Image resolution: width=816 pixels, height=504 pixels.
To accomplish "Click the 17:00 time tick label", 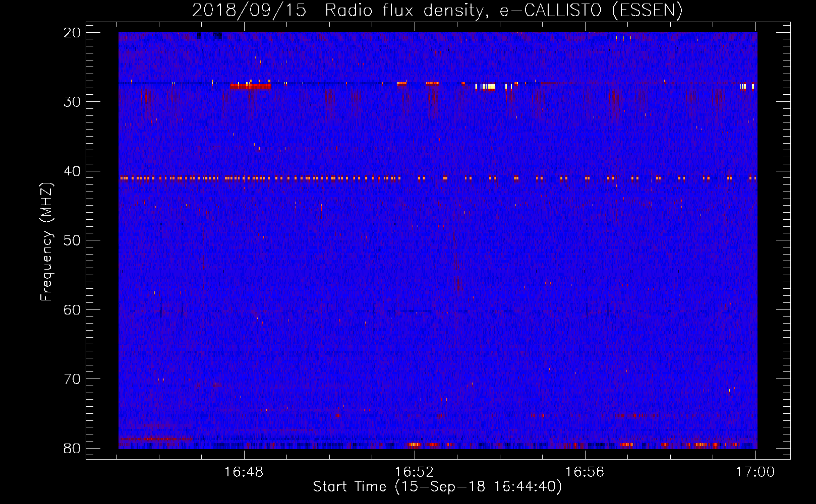I will click(x=755, y=472).
